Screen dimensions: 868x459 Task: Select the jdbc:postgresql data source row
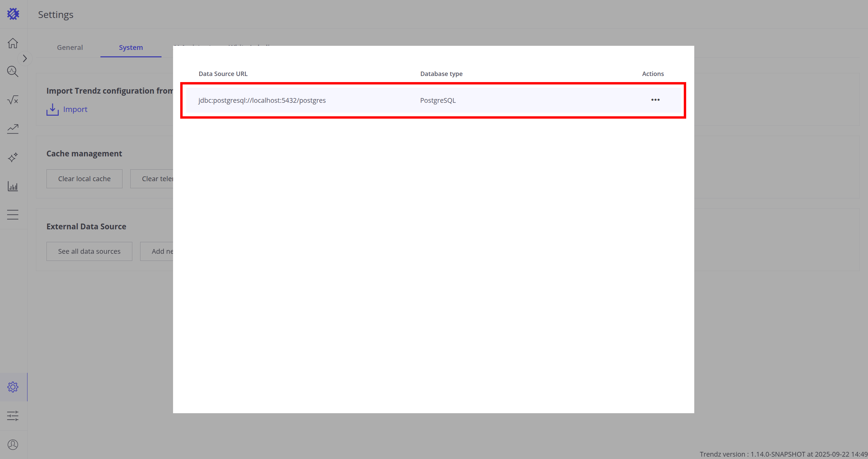[262, 100]
